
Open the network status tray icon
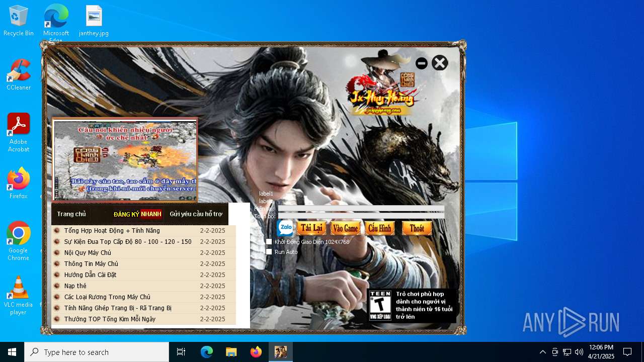[x=567, y=352]
